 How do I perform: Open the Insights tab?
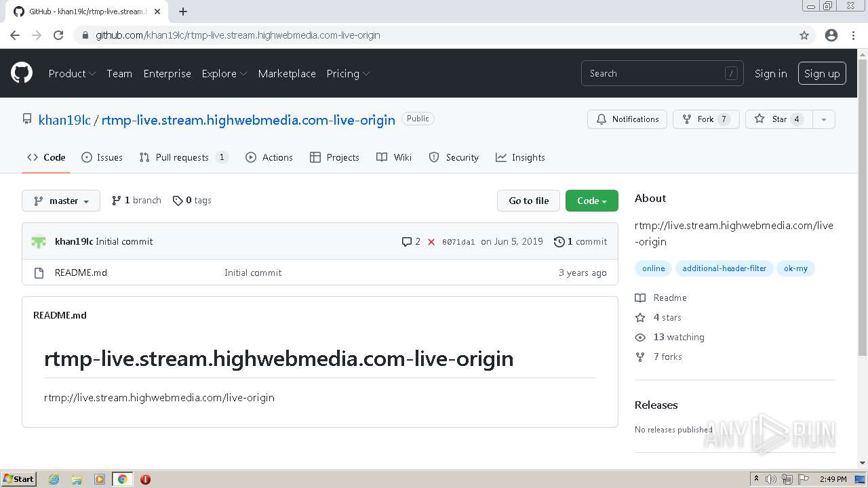(x=520, y=157)
